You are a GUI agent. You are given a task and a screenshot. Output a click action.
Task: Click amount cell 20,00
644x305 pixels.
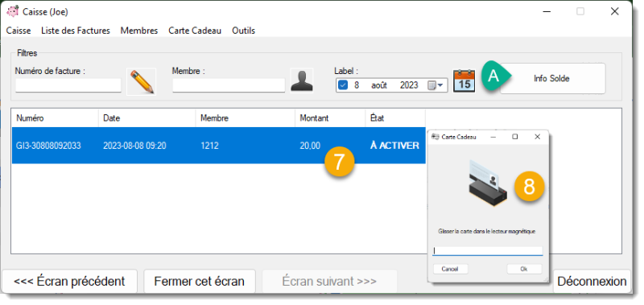[310, 146]
